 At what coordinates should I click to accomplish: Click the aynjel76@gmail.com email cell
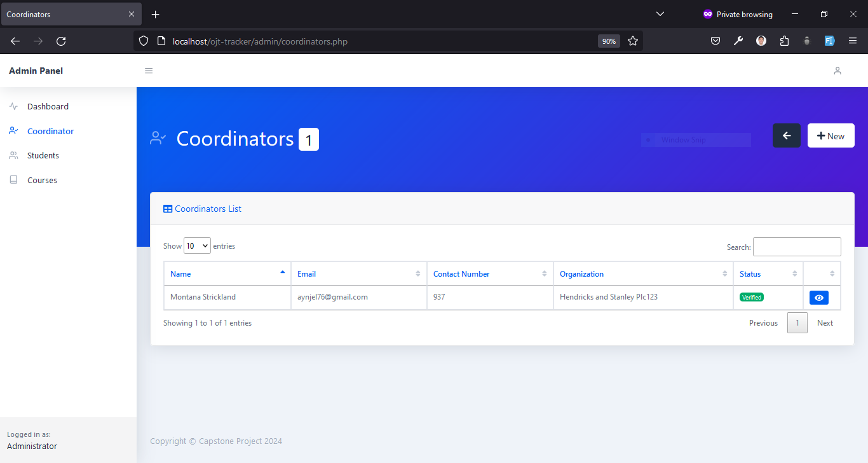coord(358,297)
